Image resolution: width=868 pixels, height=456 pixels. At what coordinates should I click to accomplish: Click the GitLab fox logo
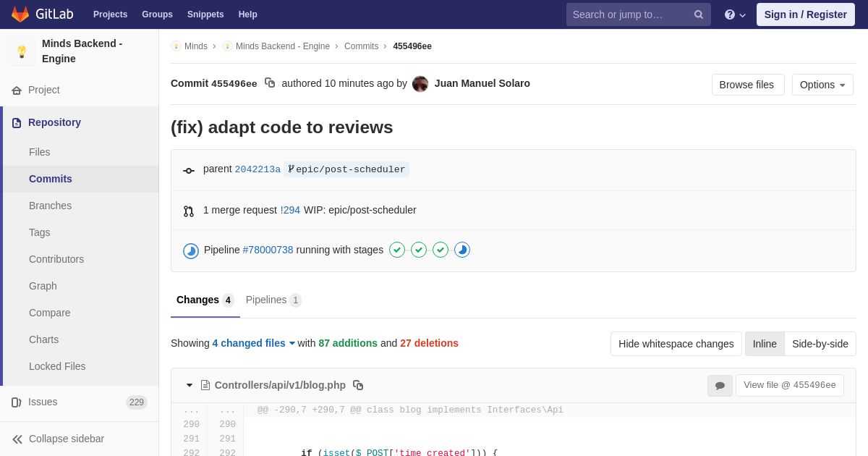pyautogui.click(x=20, y=14)
